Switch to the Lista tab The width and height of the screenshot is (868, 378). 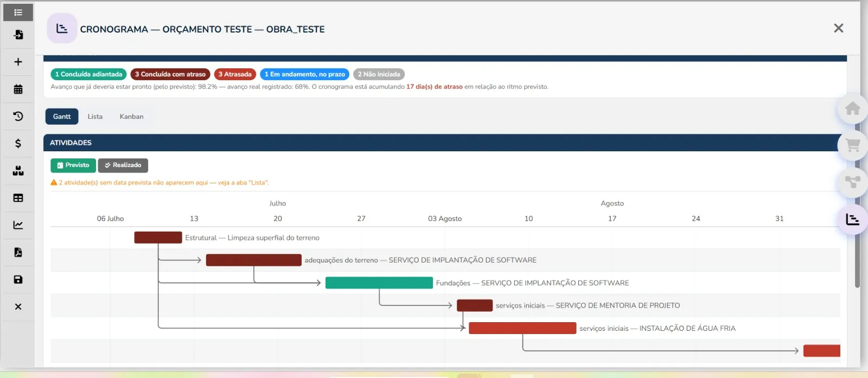click(95, 117)
